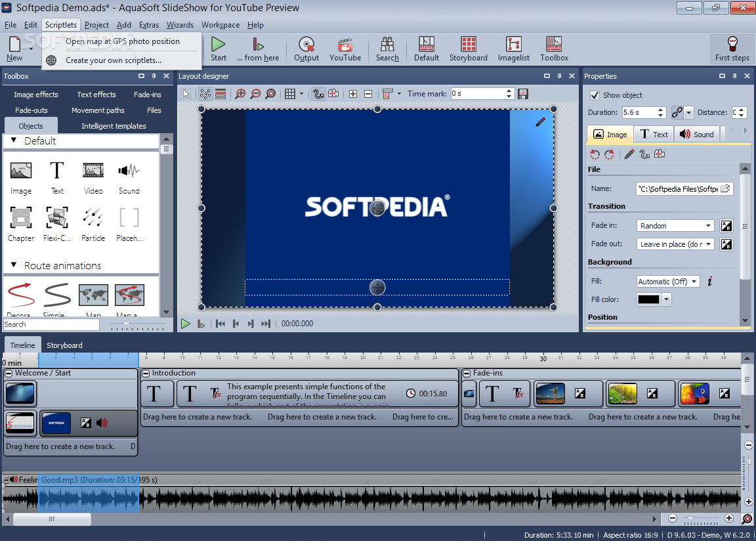The image size is (756, 541).
Task: Select the Sound object in Toolbox
Action: coord(129,178)
